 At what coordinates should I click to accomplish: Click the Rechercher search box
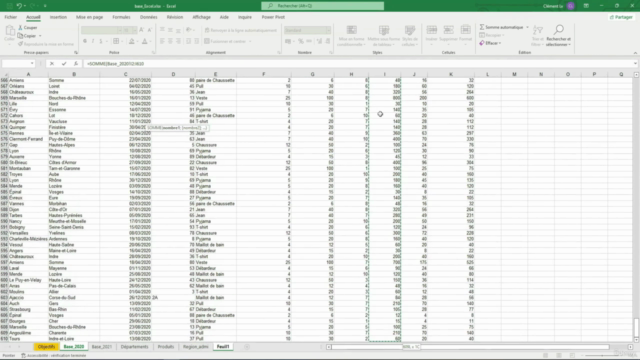click(x=322, y=6)
